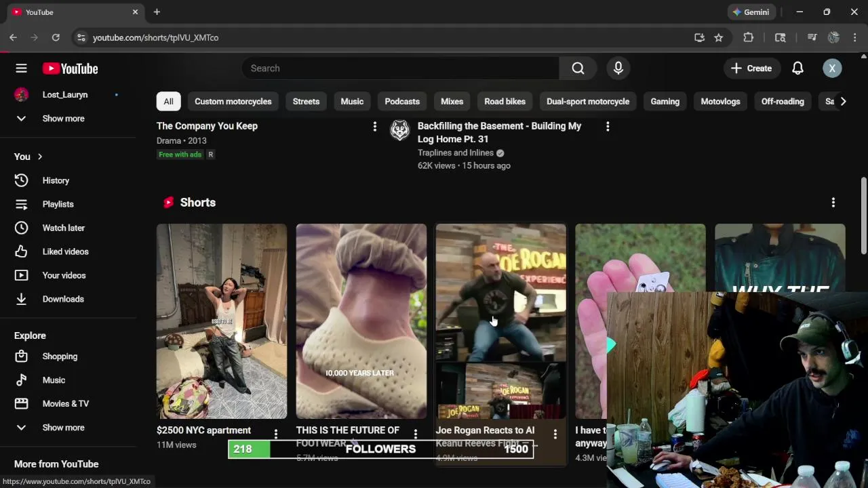Open the Create menu
This screenshot has width=868, height=488.
point(751,68)
